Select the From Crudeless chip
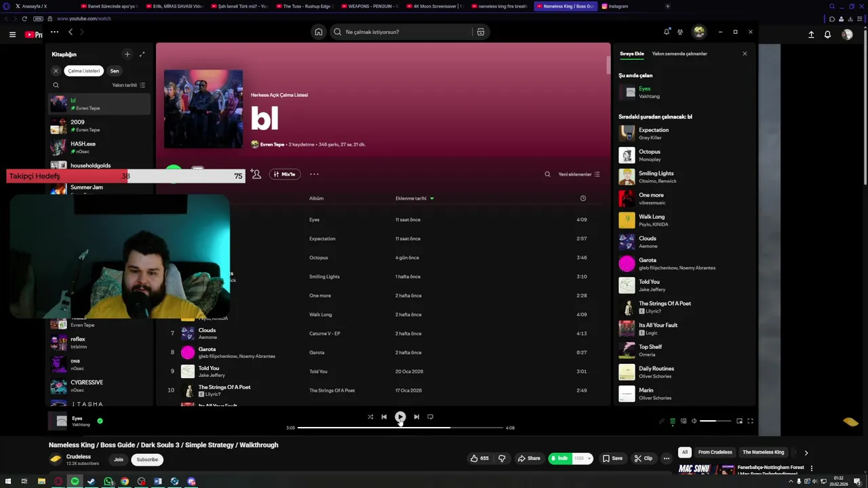Screen dimensions: 868x488 point(715,452)
